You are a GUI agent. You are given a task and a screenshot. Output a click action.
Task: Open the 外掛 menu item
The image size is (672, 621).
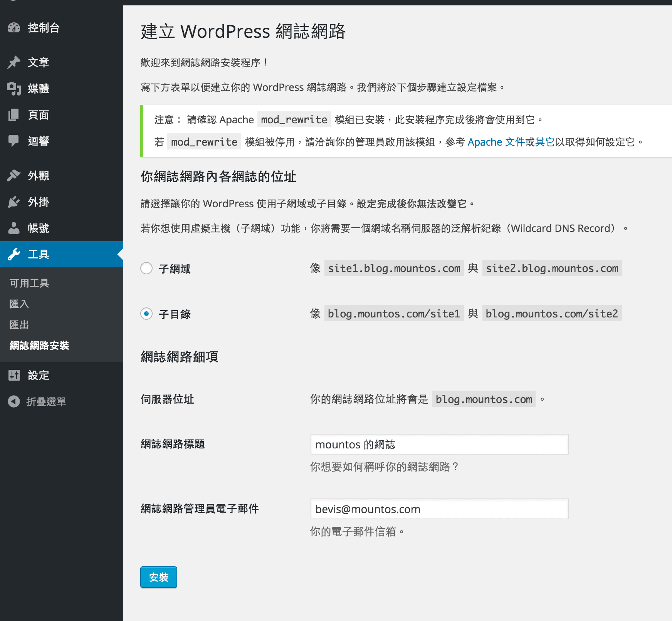coord(62,201)
